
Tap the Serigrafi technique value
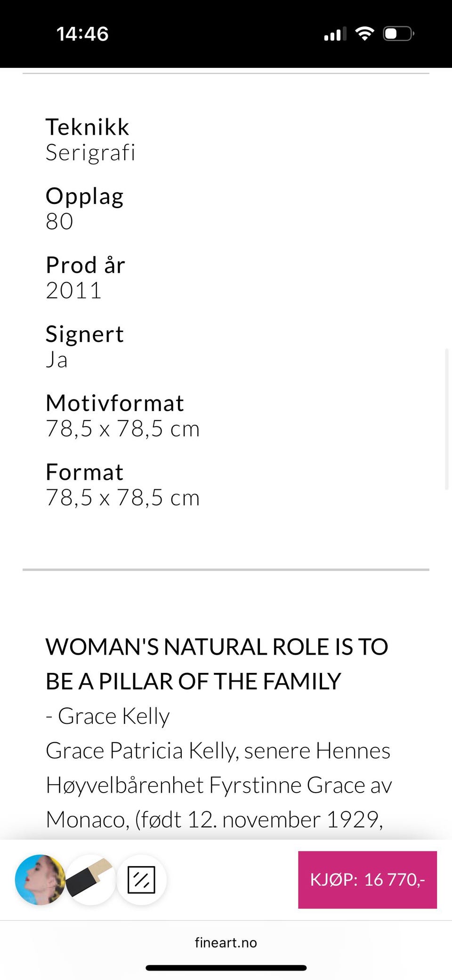[90, 153]
